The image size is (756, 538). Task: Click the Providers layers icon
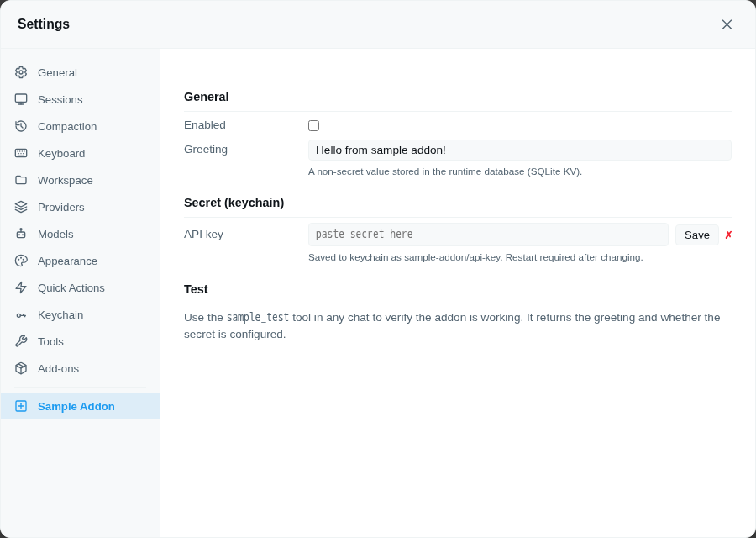[21, 207]
